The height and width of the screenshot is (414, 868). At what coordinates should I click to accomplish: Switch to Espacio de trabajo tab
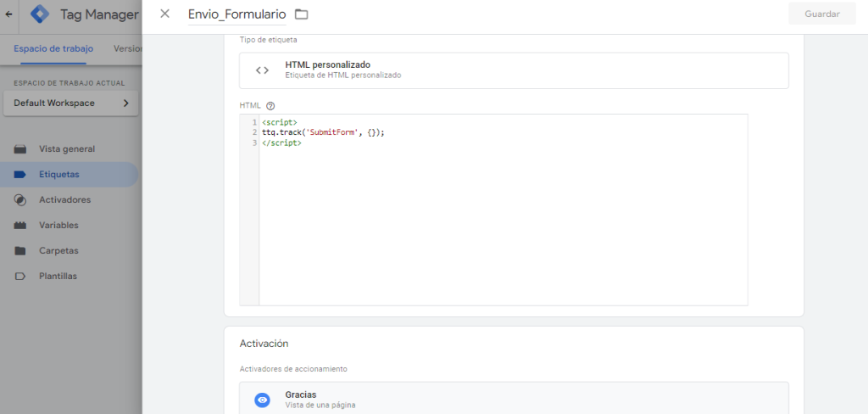coord(53,48)
